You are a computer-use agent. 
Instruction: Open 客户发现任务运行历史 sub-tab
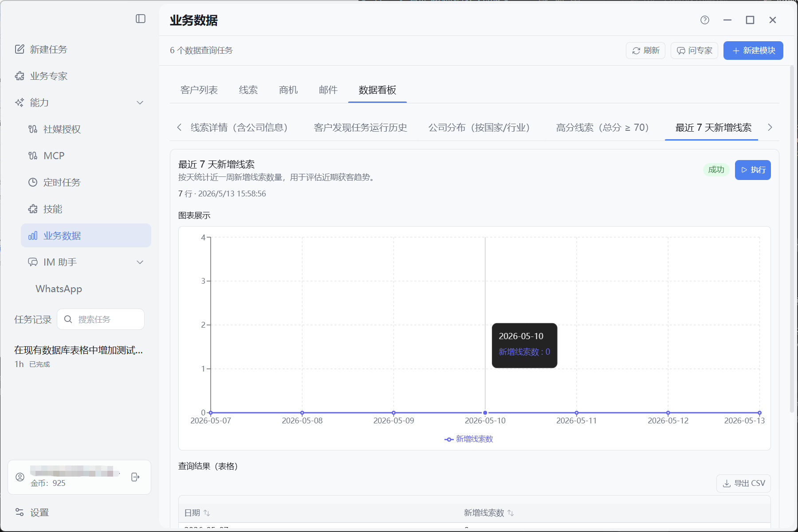(361, 128)
